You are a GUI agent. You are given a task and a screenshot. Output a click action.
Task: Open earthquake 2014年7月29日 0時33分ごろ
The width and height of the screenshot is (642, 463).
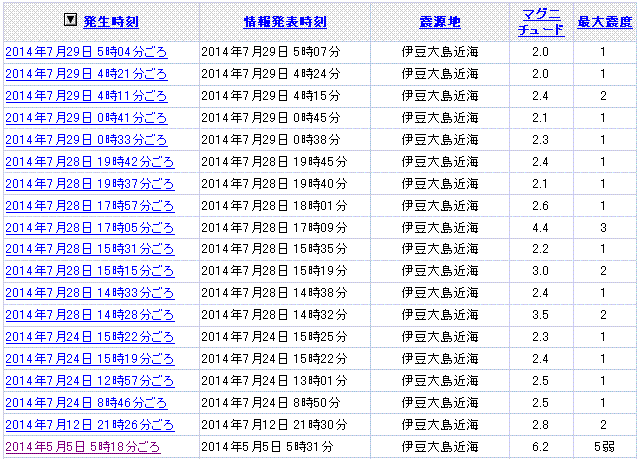[86, 140]
